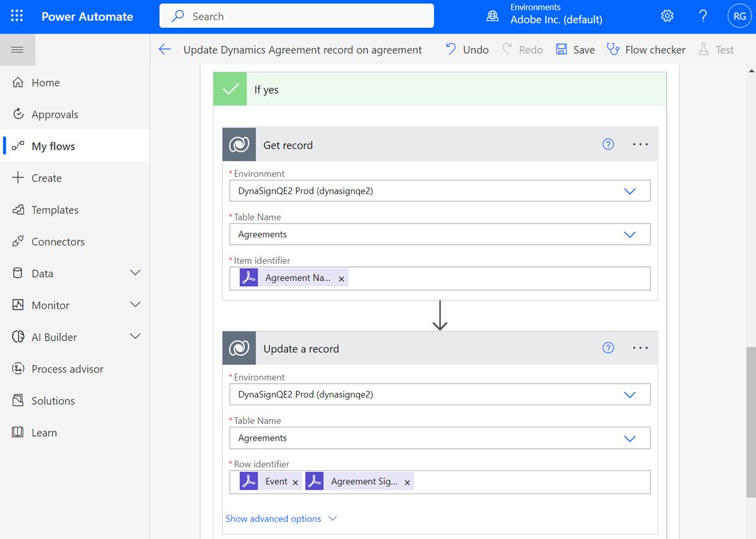Expand the Data section chevron
Image resolution: width=756 pixels, height=539 pixels.
[x=136, y=273]
